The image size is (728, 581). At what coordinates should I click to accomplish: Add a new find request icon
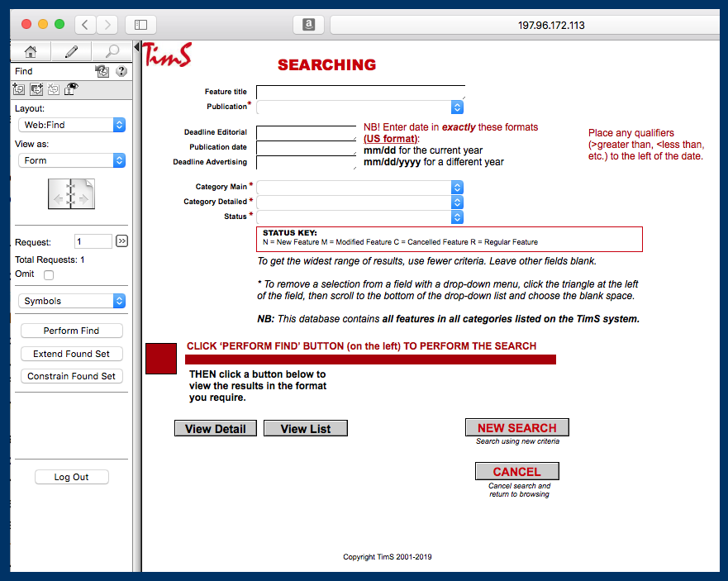point(18,88)
